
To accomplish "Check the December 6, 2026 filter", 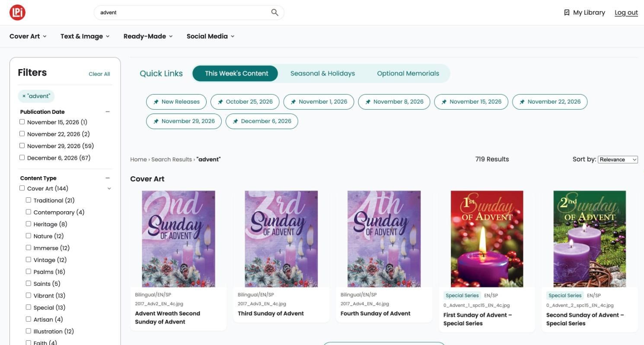I will [22, 158].
